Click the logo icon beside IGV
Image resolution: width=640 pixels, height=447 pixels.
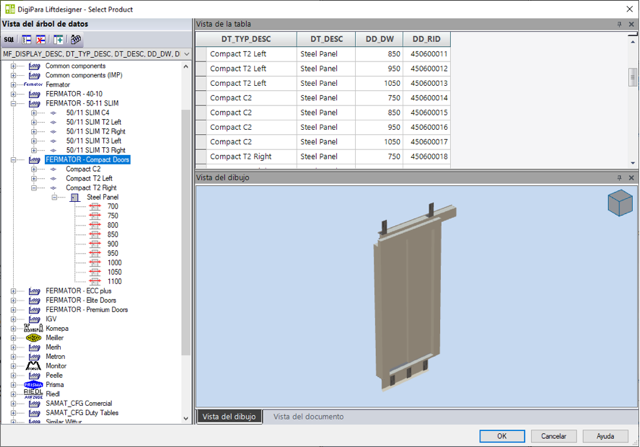pos(34,319)
